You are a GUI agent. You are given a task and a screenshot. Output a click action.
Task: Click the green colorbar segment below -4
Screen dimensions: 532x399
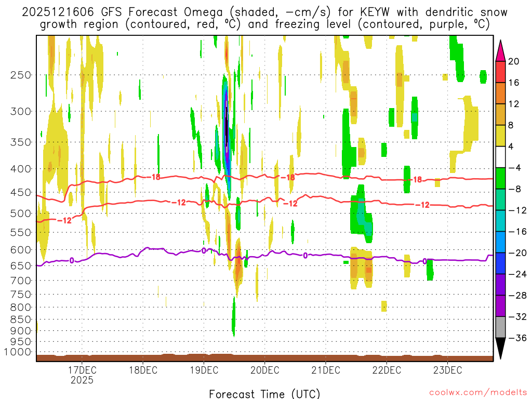(x=500, y=179)
